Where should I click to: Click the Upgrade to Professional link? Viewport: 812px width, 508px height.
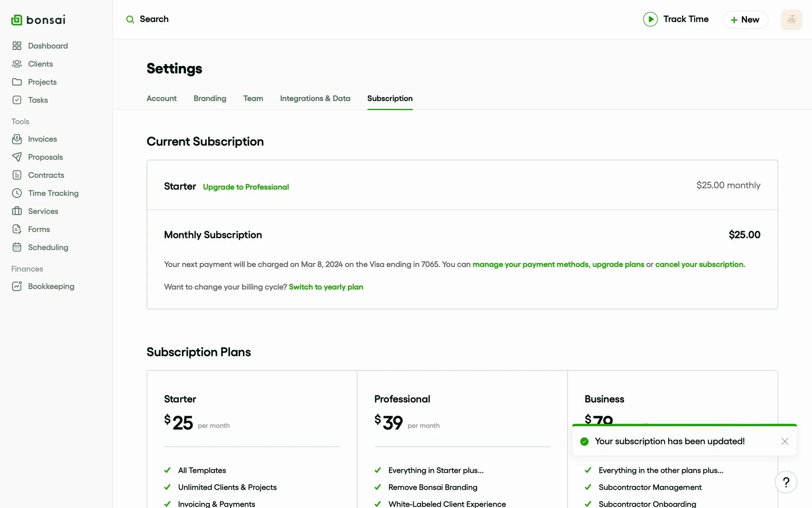coord(246,187)
